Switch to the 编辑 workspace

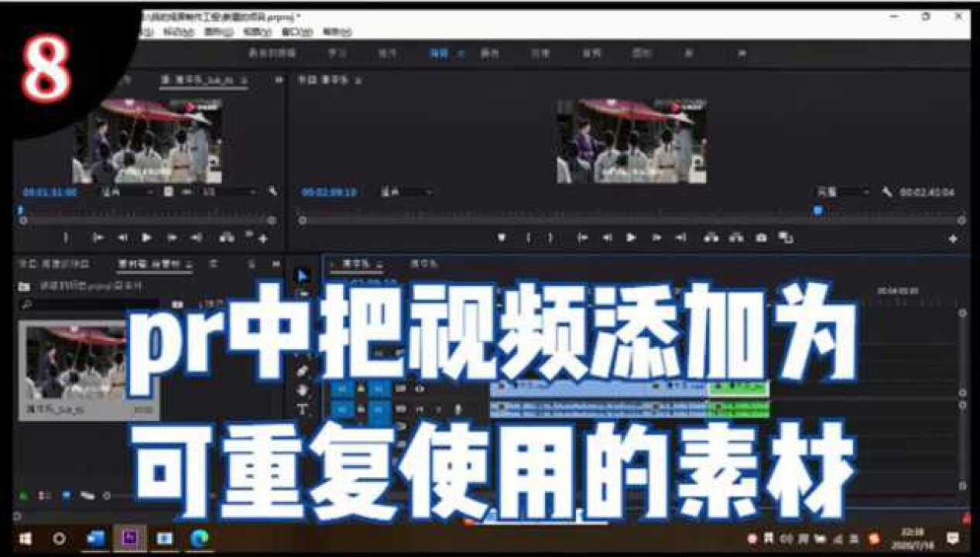point(440,53)
